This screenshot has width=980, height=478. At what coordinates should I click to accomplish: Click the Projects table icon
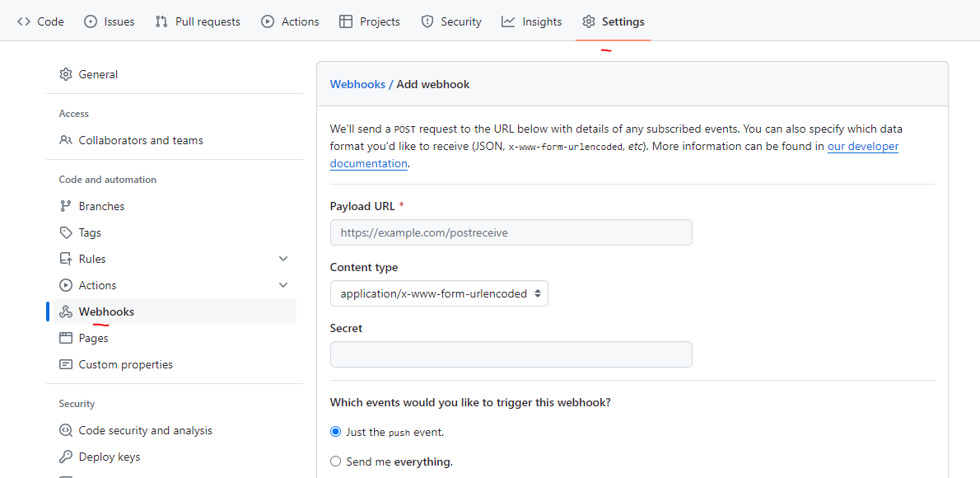[346, 21]
